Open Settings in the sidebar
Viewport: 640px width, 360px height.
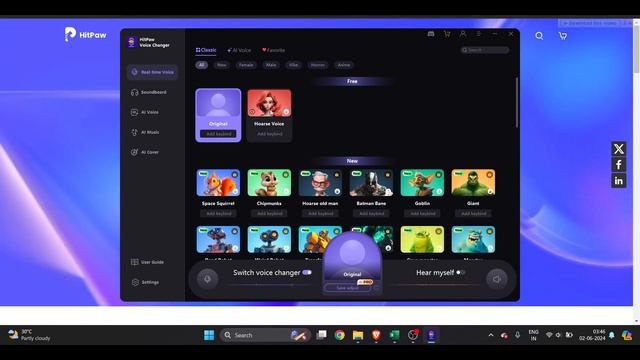click(145, 282)
